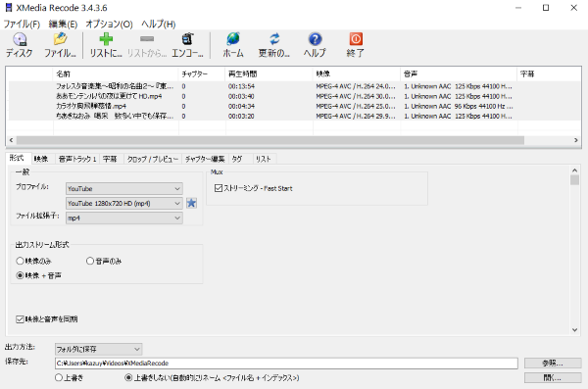
Task: Click the file list scroll right arrow
Action: pyautogui.click(x=575, y=140)
